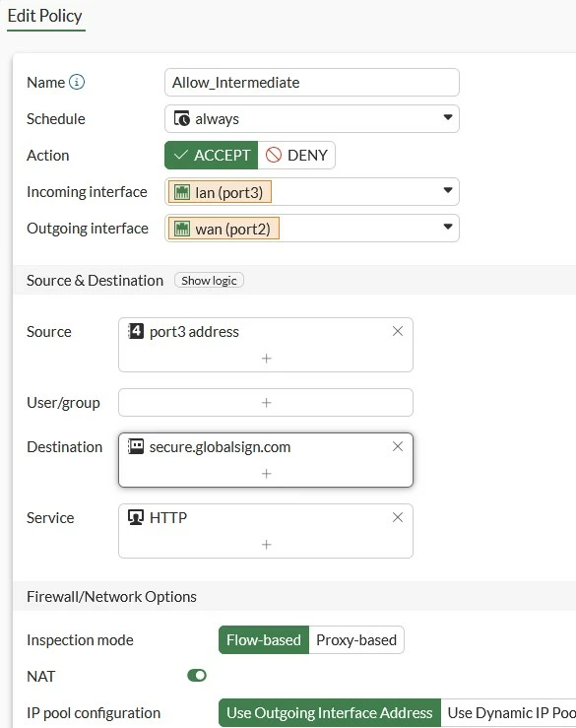Remove port3 address from Source
This screenshot has height=728, width=576.
pos(398,331)
